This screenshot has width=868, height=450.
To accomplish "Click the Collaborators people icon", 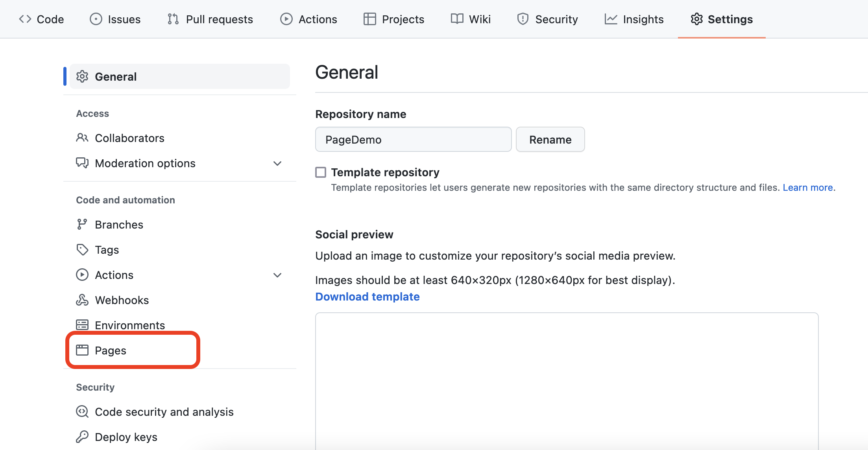I will click(82, 138).
